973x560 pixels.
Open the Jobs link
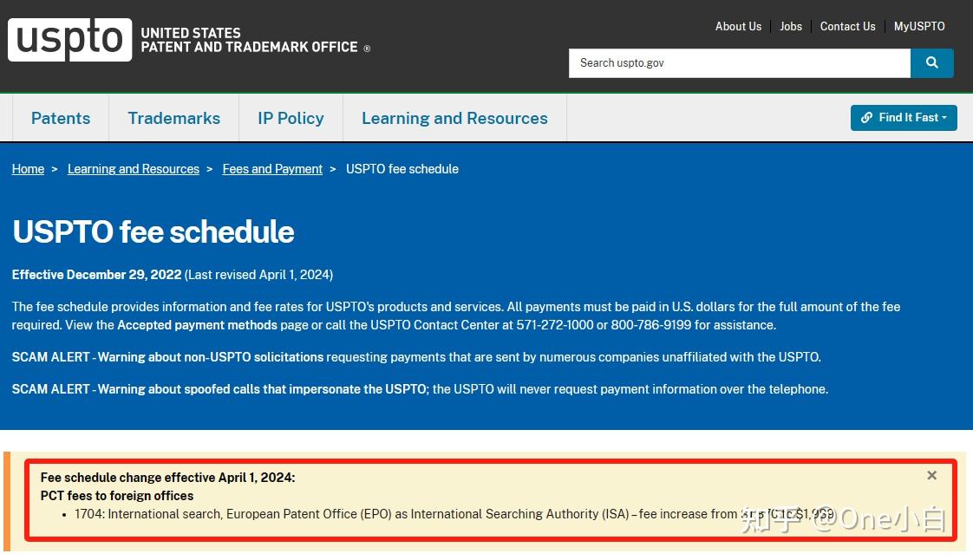point(791,26)
